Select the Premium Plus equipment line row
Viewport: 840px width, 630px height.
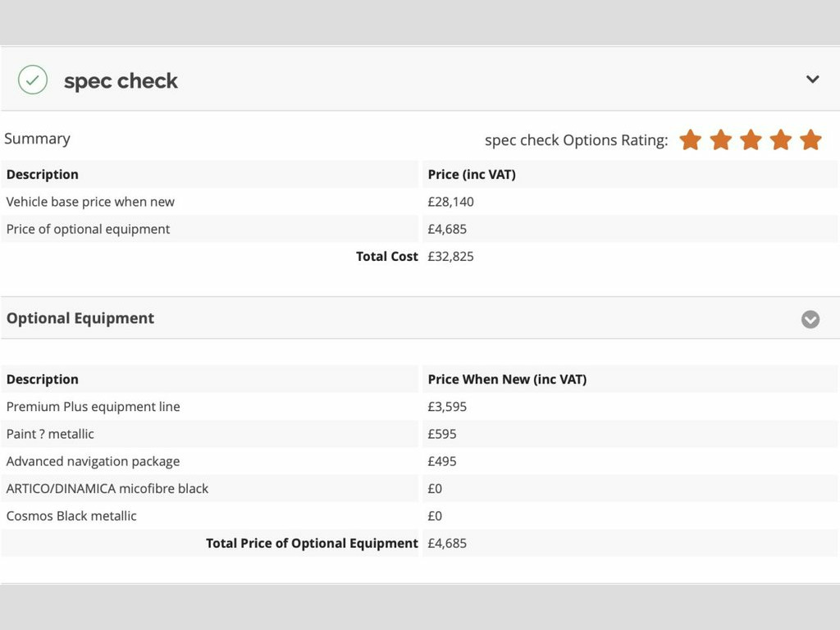93,407
